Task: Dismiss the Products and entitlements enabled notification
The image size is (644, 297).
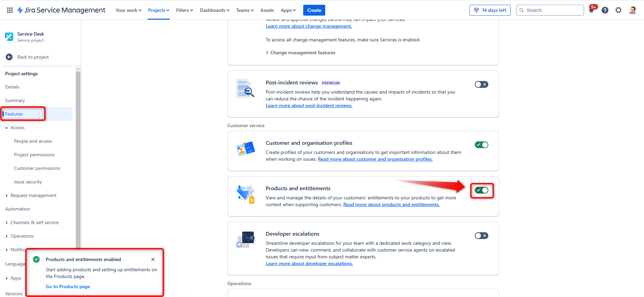Action: 153,259
